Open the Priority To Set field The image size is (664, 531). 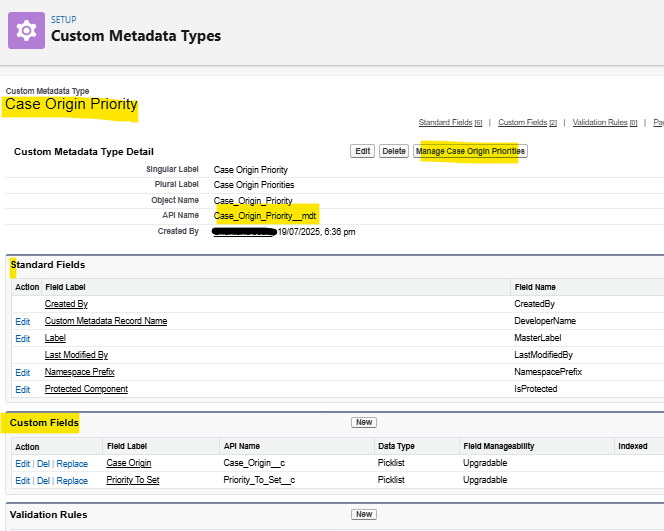point(131,481)
